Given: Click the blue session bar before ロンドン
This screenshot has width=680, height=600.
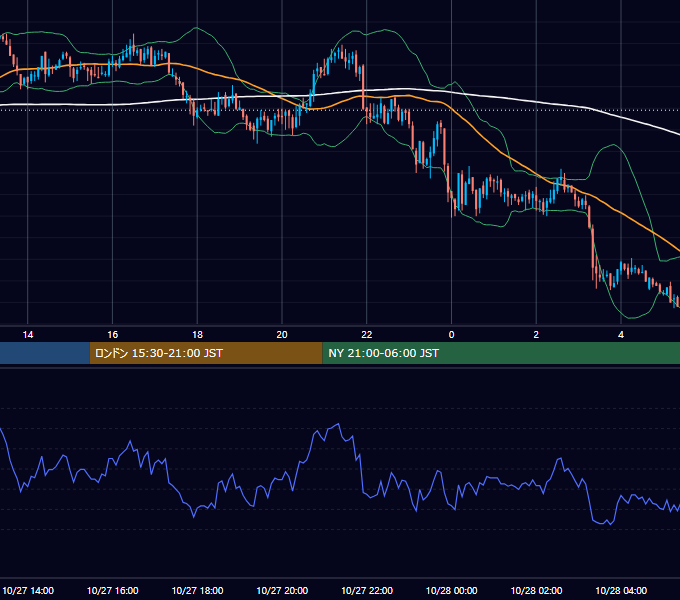Looking at the screenshot, I should [45, 353].
